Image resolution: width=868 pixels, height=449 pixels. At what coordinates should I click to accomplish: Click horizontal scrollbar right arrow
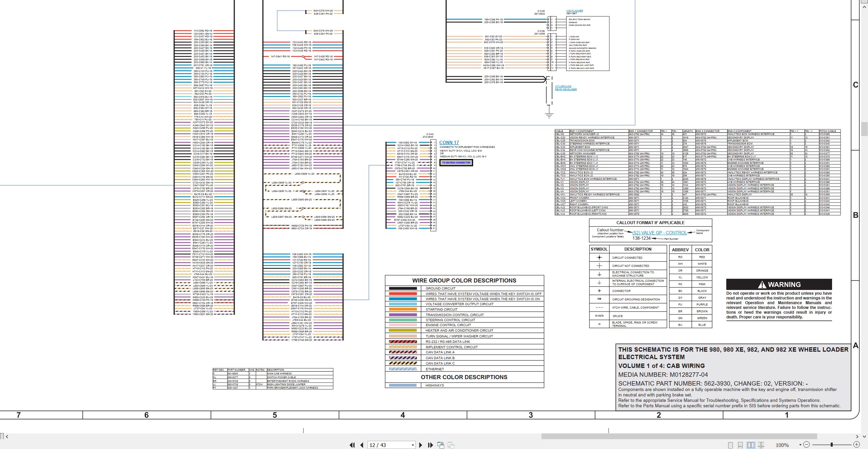click(857, 436)
